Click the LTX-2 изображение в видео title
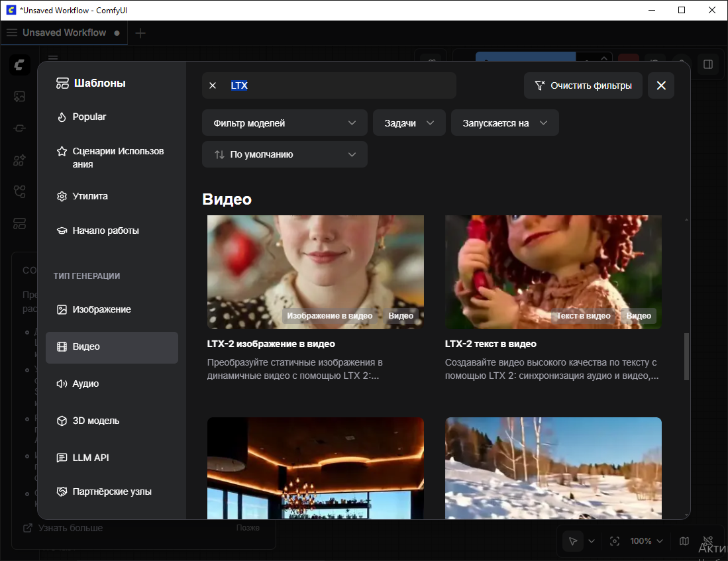The height and width of the screenshot is (561, 728). point(271,344)
